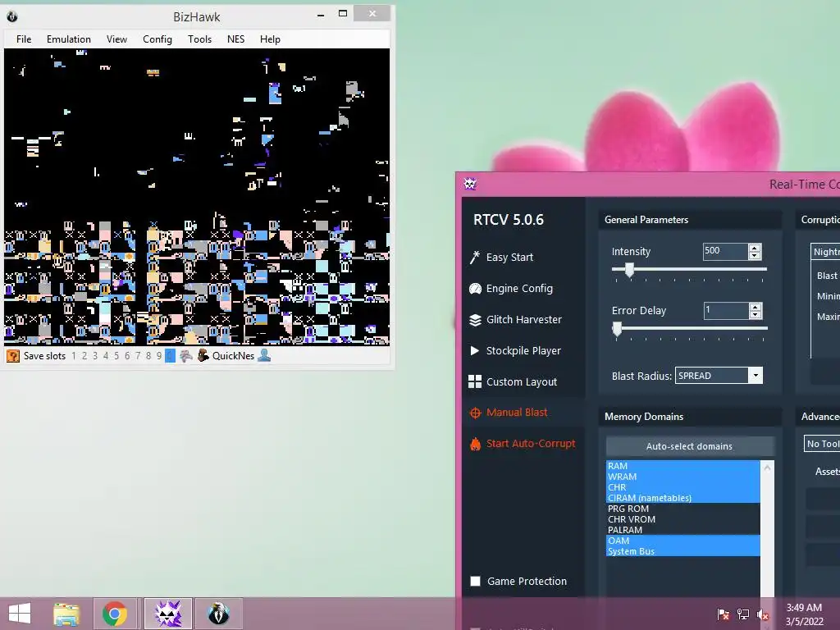
Task: Select save slot 5 in BizHawk
Action: pyautogui.click(x=116, y=356)
